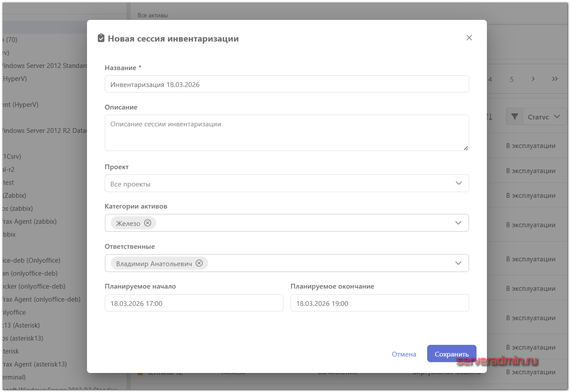The width and height of the screenshot is (570, 392).
Task: Open the Категории активов dropdown
Action: pyautogui.click(x=458, y=223)
